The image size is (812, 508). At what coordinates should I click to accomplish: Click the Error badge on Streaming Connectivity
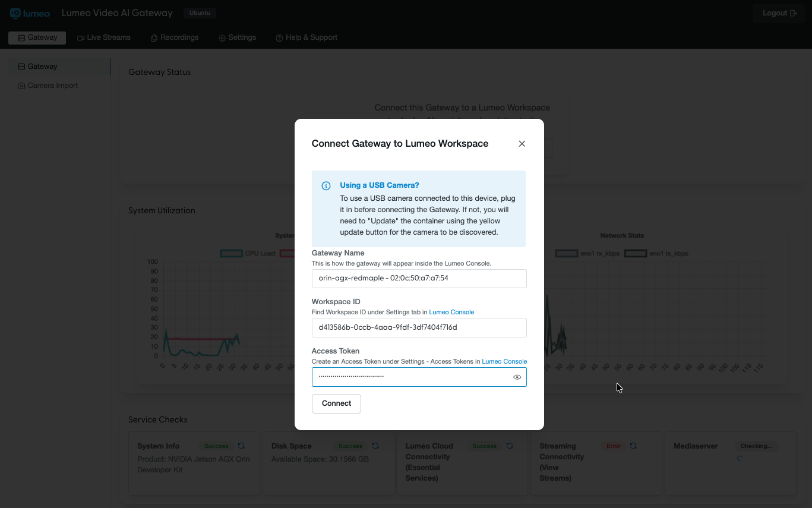click(x=614, y=446)
